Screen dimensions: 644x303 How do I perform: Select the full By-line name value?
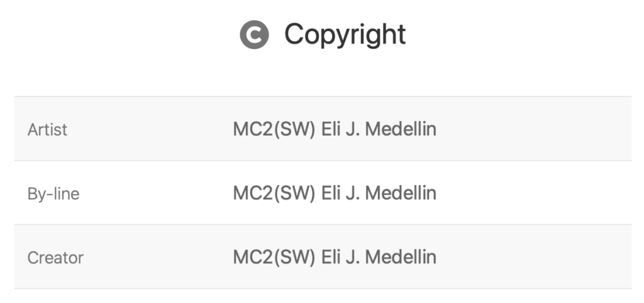coord(335,193)
